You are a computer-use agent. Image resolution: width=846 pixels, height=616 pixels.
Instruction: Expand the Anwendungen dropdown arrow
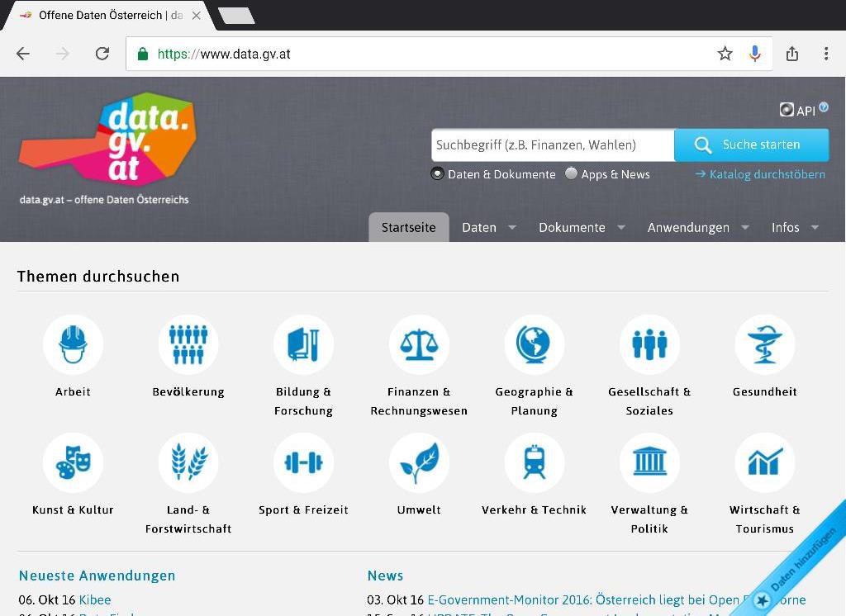tap(745, 228)
